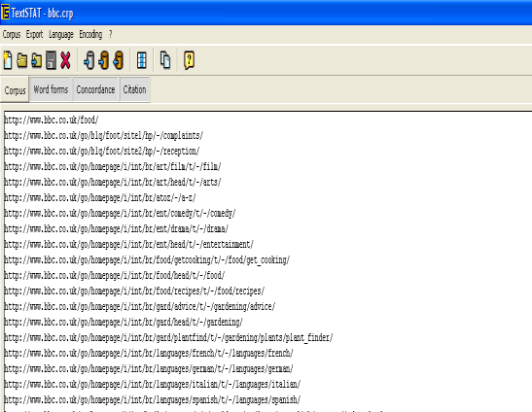
Task: Click the open corpus folder icon
Action: click(x=22, y=60)
